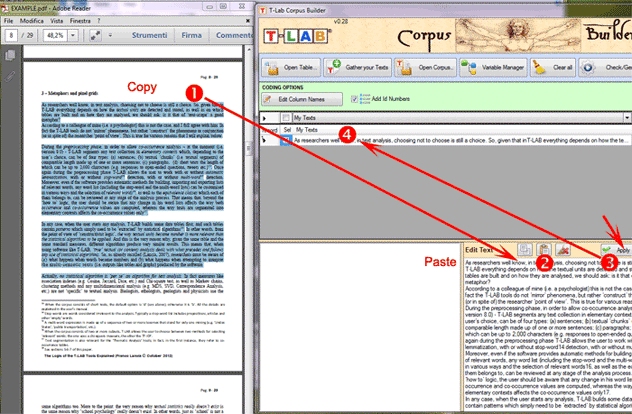Open the Strumenti pane in Adobe Reader
Viewport: 632px width, 414px height.
[x=150, y=35]
